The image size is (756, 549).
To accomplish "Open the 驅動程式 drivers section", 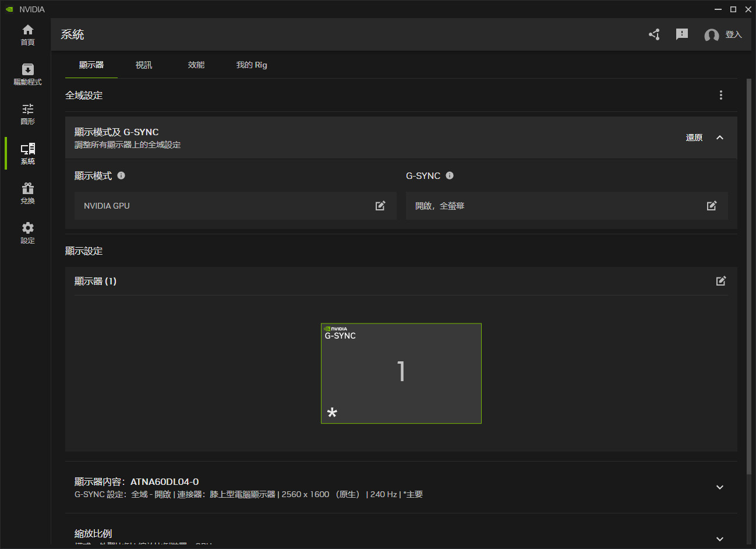I will [x=27, y=75].
